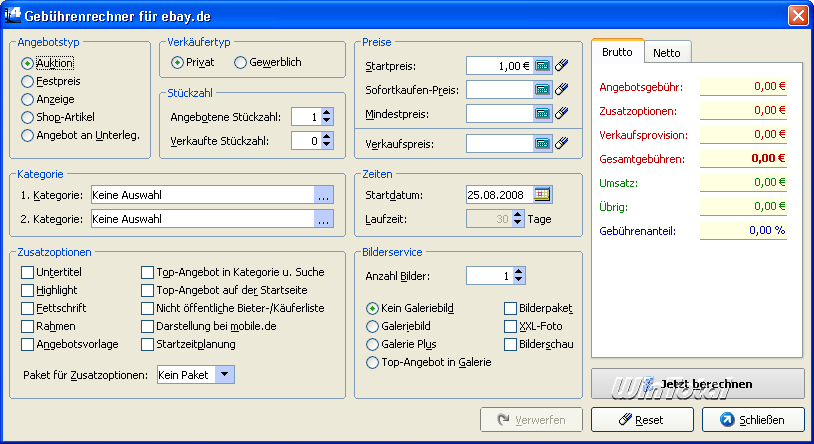The width and height of the screenshot is (814, 444).
Task: Increase Verkaufte Stückzahl with up arrow
Action: tap(327, 136)
